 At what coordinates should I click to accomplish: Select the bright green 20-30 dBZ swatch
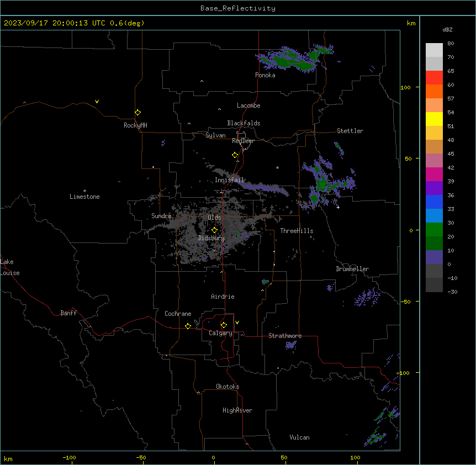(x=434, y=230)
